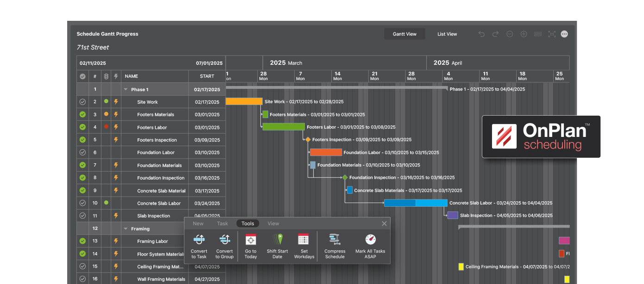Image resolution: width=644 pixels, height=284 pixels.
Task: Click the orange Site Work Gantt bar
Action: pyautogui.click(x=244, y=101)
